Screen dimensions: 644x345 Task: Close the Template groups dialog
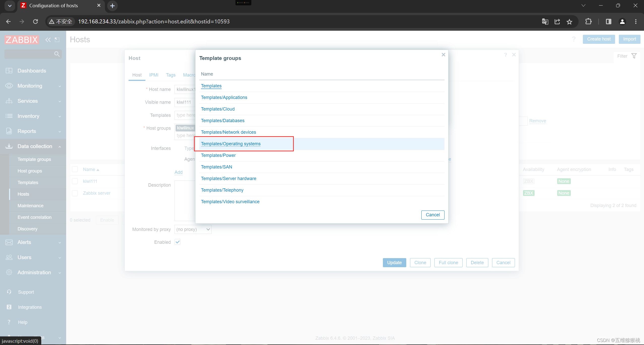444,55
